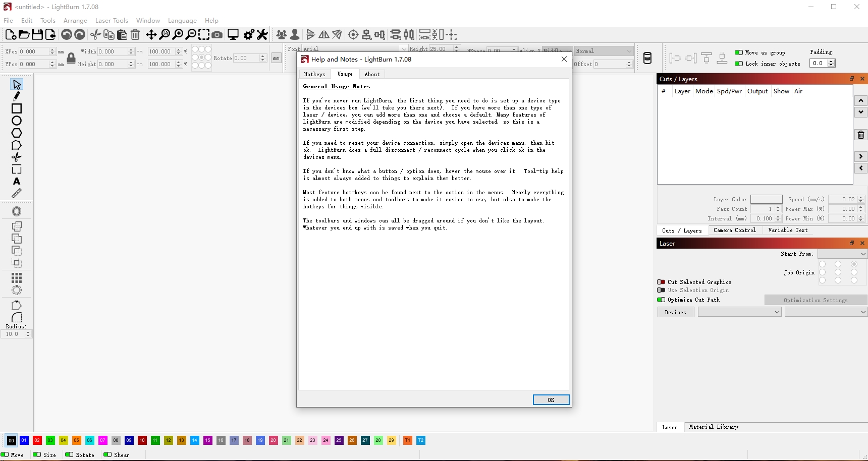Click the Offset shapes ring icon
The width and height of the screenshot is (868, 461).
click(x=17, y=211)
